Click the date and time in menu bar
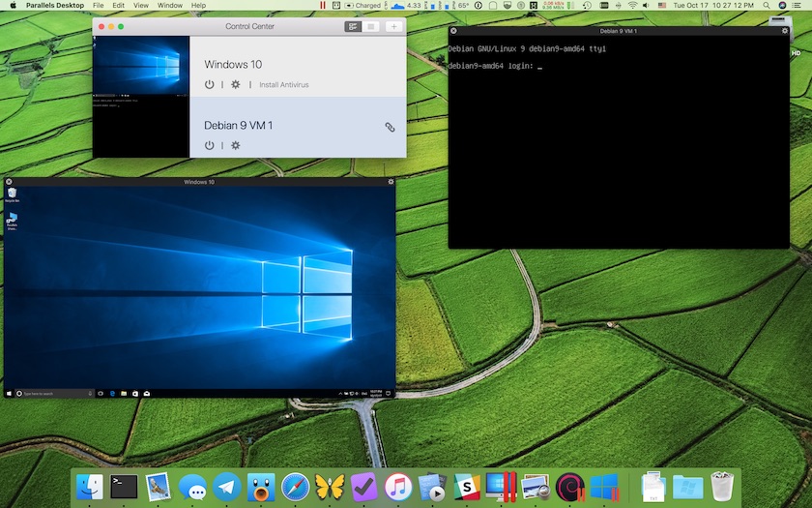The image size is (812, 508). click(713, 5)
